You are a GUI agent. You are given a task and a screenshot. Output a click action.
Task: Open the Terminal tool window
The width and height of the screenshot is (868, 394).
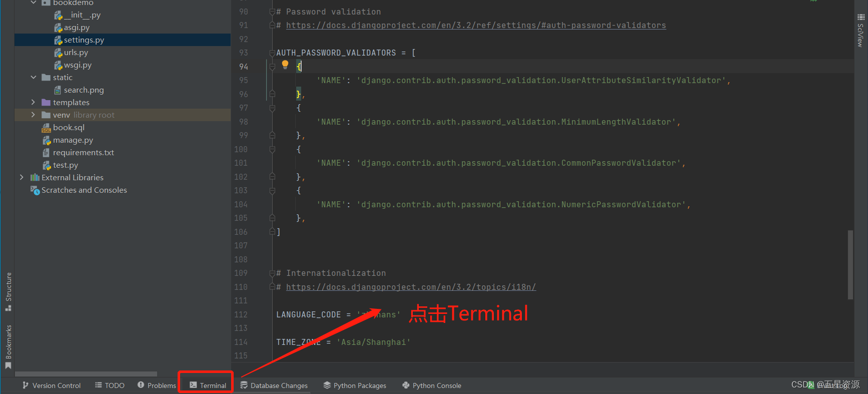pos(208,385)
